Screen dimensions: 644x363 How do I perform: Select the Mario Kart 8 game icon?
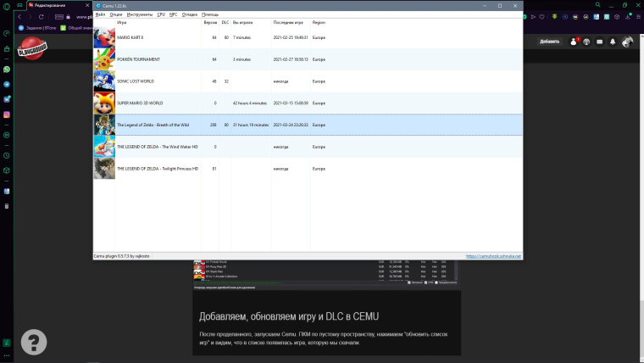(x=104, y=37)
